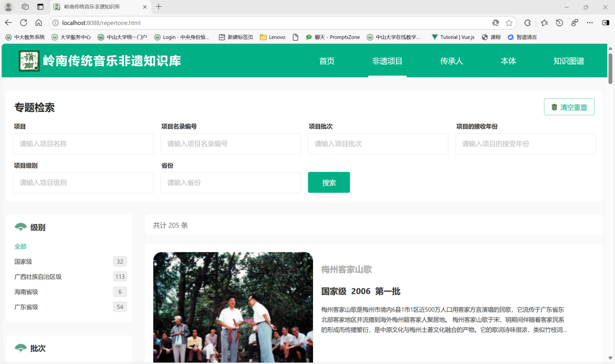The height and width of the screenshot is (364, 615).
Task: Click the 岭南 site logo icon
Action: pos(29,61)
